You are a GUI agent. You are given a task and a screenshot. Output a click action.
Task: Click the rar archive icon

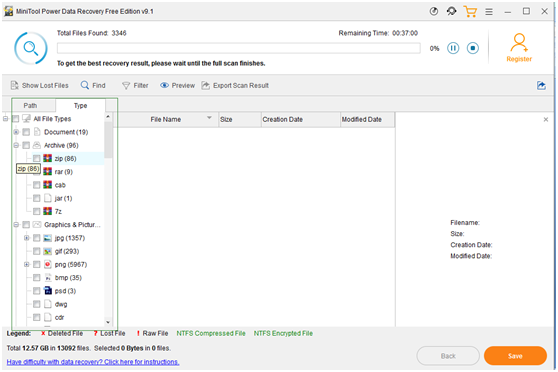tap(47, 171)
